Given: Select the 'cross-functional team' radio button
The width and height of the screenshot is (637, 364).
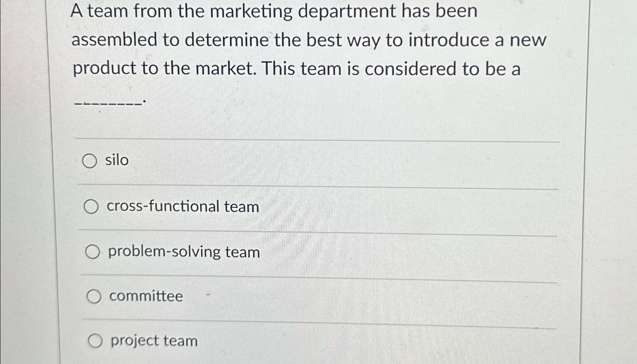Looking at the screenshot, I should coord(92,207).
